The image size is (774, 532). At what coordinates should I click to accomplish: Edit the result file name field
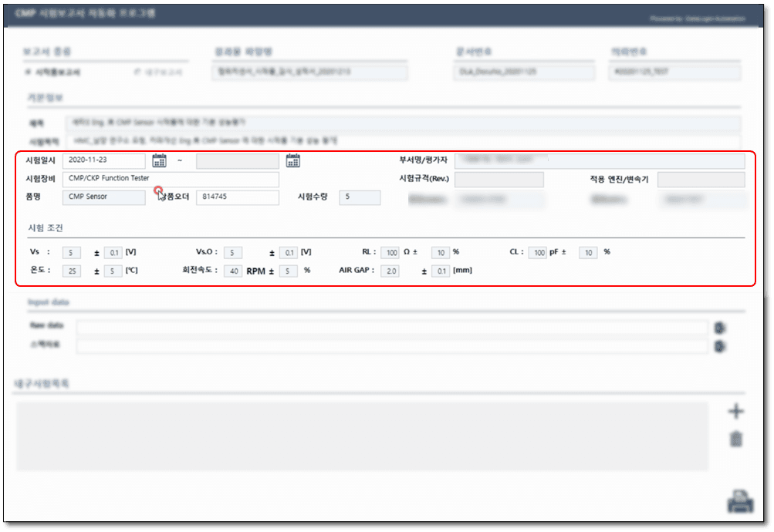310,72
